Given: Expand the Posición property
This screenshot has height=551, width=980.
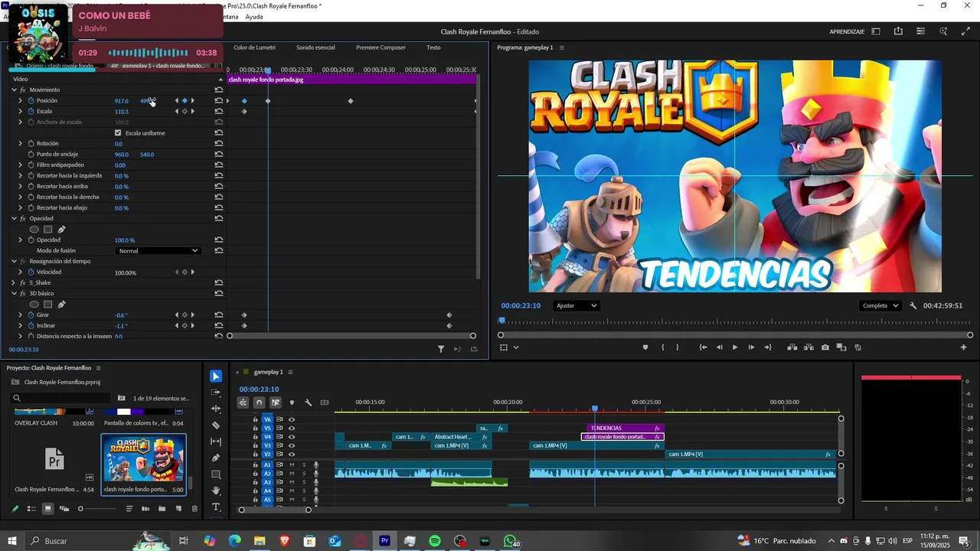Looking at the screenshot, I should pyautogui.click(x=21, y=101).
